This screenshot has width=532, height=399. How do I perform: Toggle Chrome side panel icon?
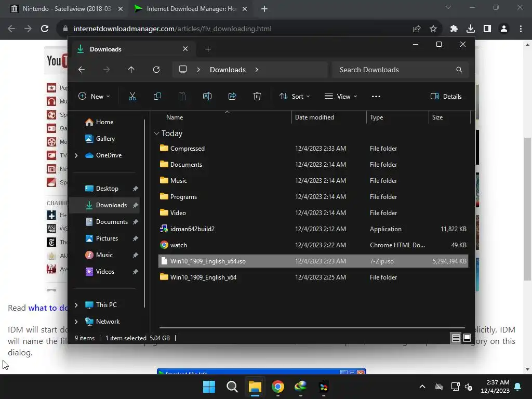[x=487, y=29]
